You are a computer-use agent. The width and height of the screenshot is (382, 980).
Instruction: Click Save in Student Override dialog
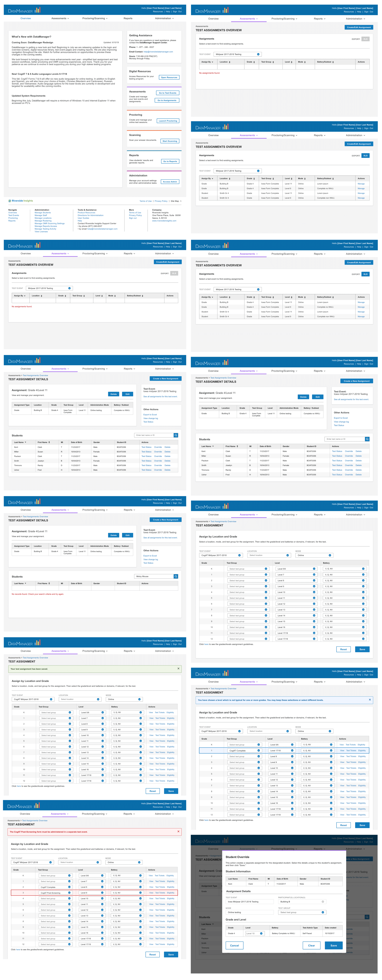334,945
